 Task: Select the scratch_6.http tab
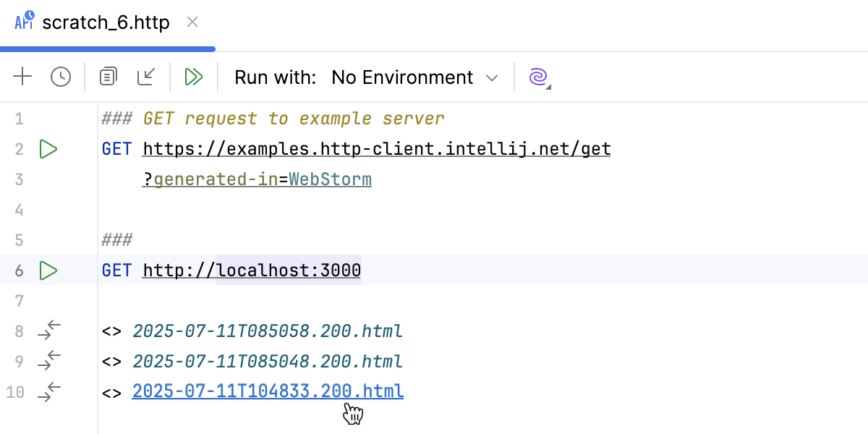[x=106, y=22]
